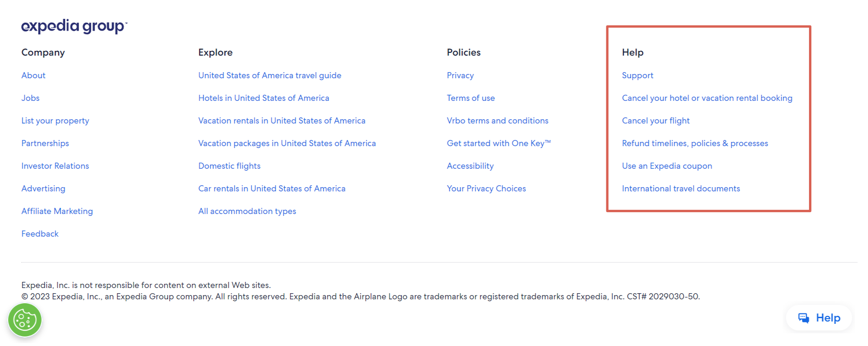Screen dimensions: 868x346
Task: Open Investor Relations link
Action: point(55,166)
